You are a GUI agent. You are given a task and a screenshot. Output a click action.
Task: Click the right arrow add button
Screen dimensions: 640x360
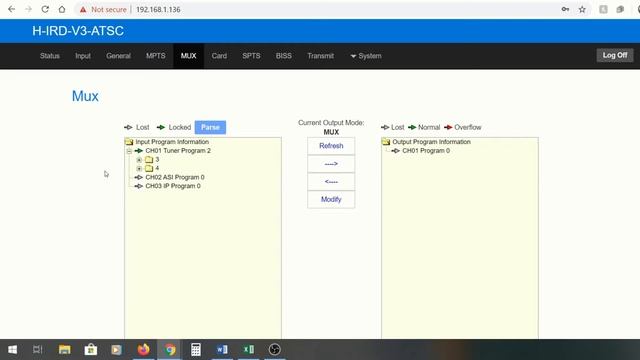point(331,164)
